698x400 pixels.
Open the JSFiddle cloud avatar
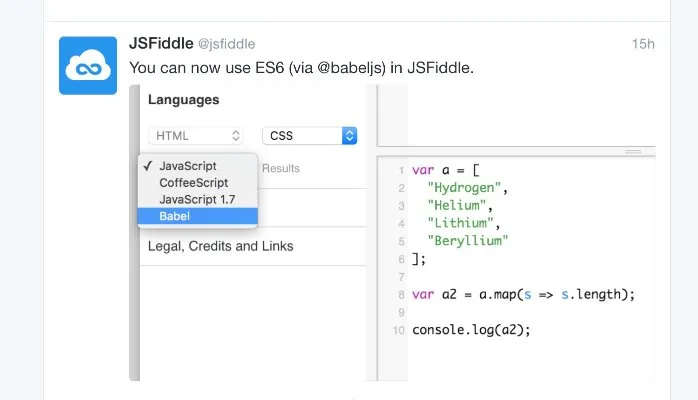(x=88, y=65)
